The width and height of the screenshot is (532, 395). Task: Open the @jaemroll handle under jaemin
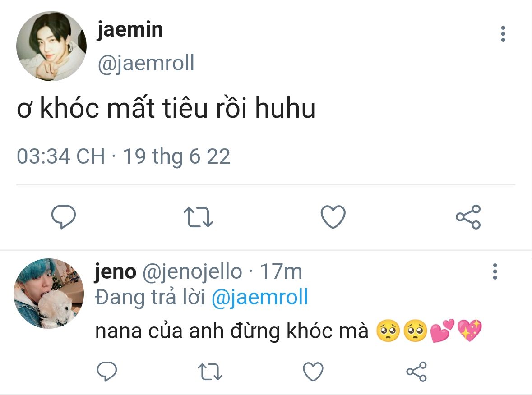click(146, 64)
